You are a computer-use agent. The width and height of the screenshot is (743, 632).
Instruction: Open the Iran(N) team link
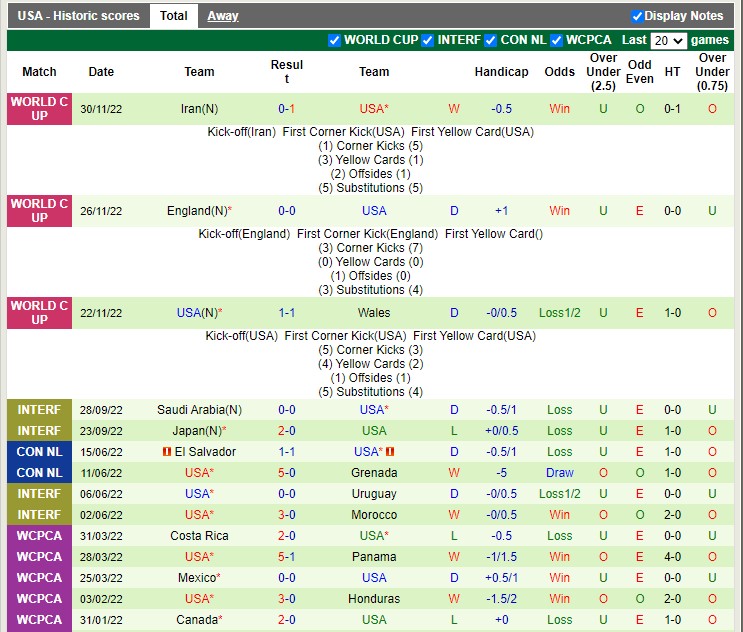tap(199, 109)
